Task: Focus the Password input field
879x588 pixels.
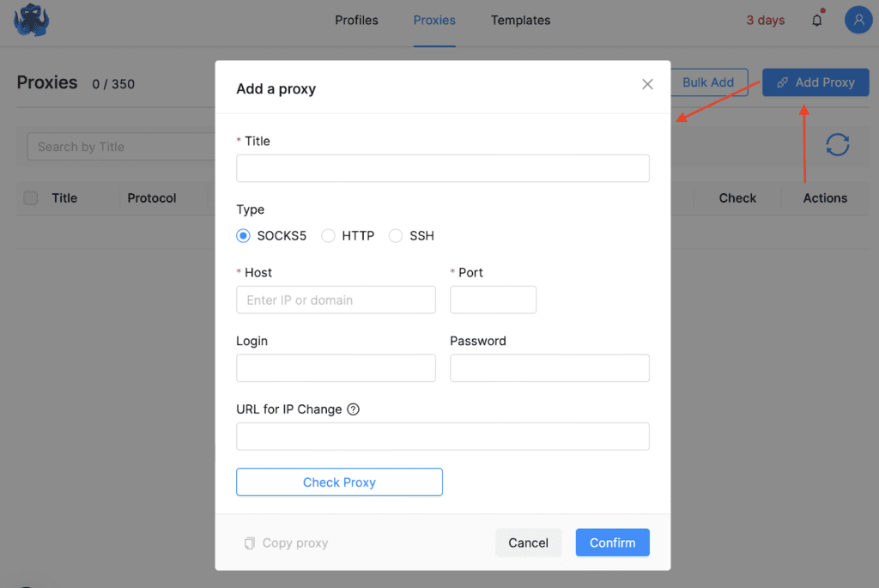Action: 549,367
